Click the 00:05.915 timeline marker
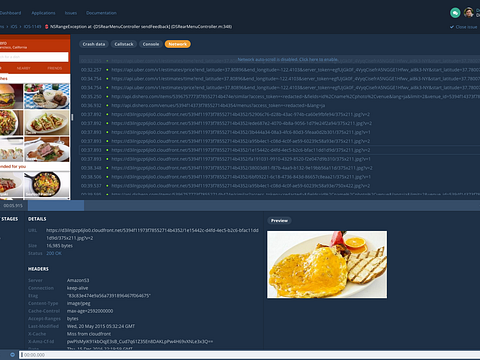Viewport: 480px width, 360px height. click(13, 206)
